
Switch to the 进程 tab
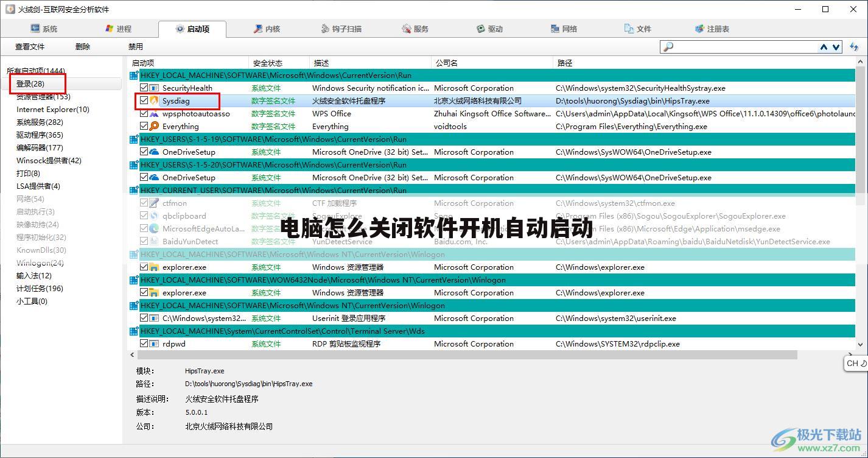tap(117, 29)
